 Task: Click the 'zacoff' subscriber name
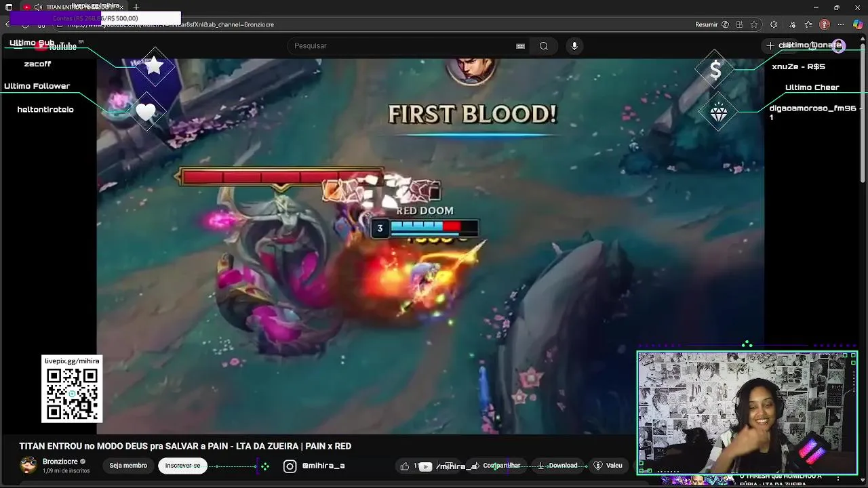point(37,64)
